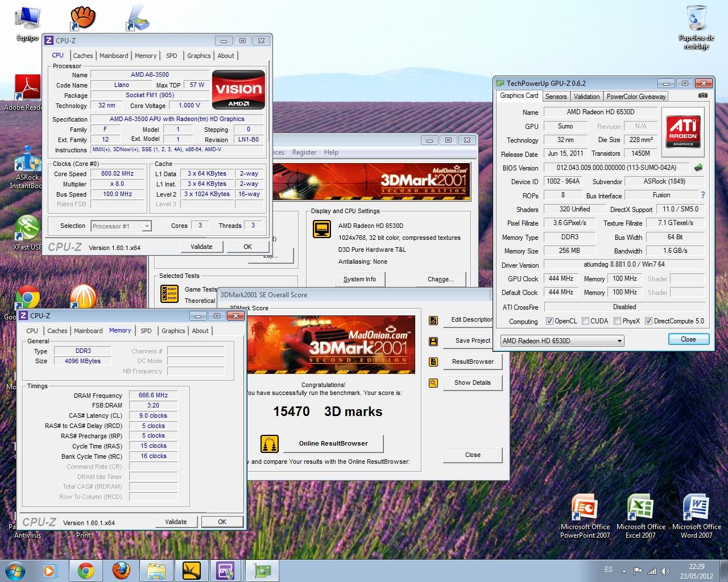
Task: Open Microsoft Office Word 2007 shortcut
Action: pyautogui.click(x=696, y=516)
